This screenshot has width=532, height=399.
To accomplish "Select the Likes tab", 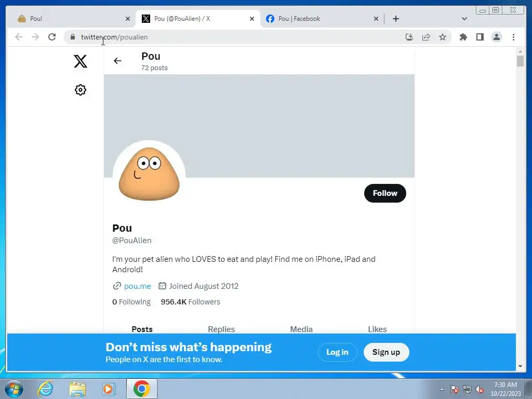I will pos(377,329).
